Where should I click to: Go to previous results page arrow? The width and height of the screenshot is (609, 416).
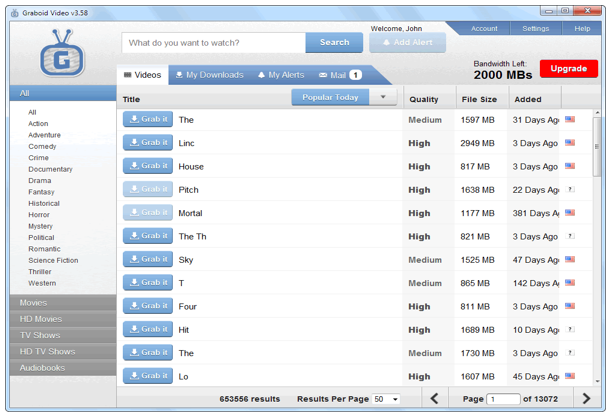(434, 399)
